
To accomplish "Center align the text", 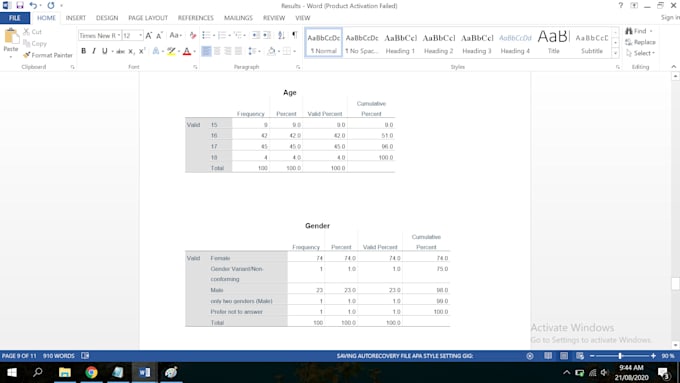I will tap(217, 51).
